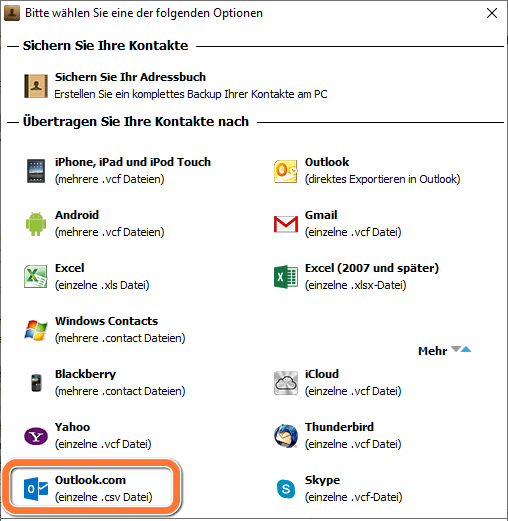
Task: Select Windows Contacts option
Action: (106, 321)
